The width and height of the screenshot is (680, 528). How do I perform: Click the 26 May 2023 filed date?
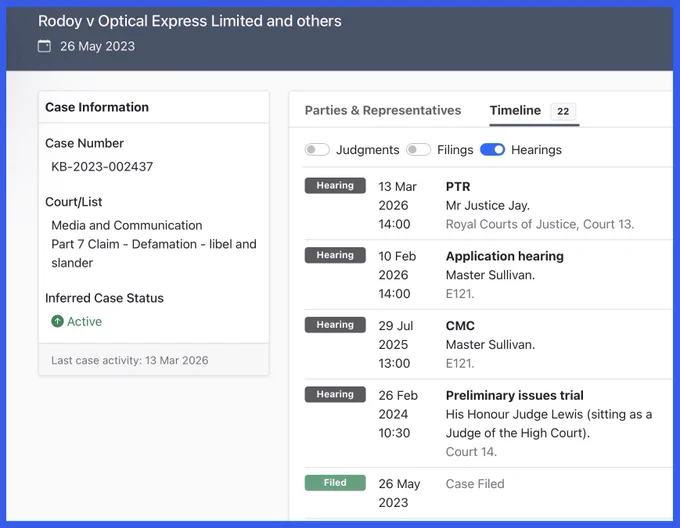pos(399,493)
